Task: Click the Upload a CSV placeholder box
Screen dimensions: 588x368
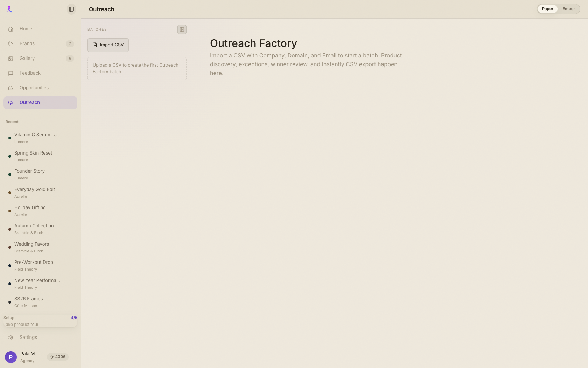Action: (x=137, y=69)
